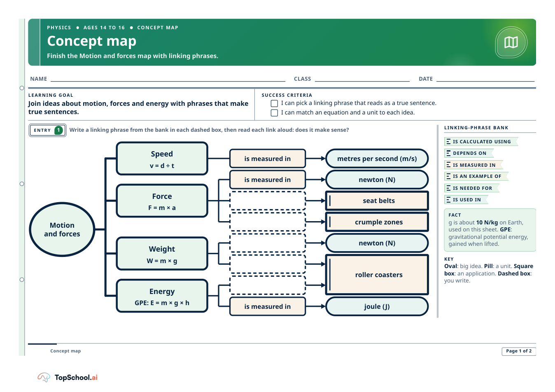Viewport: 555px width, 392px height.
Task: Click the 'is measured in' box beside Speed
Action: 268,159
